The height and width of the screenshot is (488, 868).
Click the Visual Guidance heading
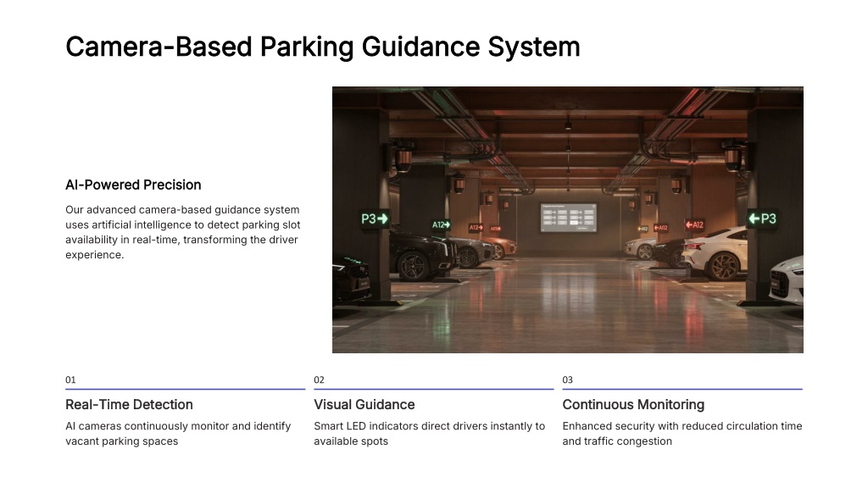pyautogui.click(x=364, y=405)
